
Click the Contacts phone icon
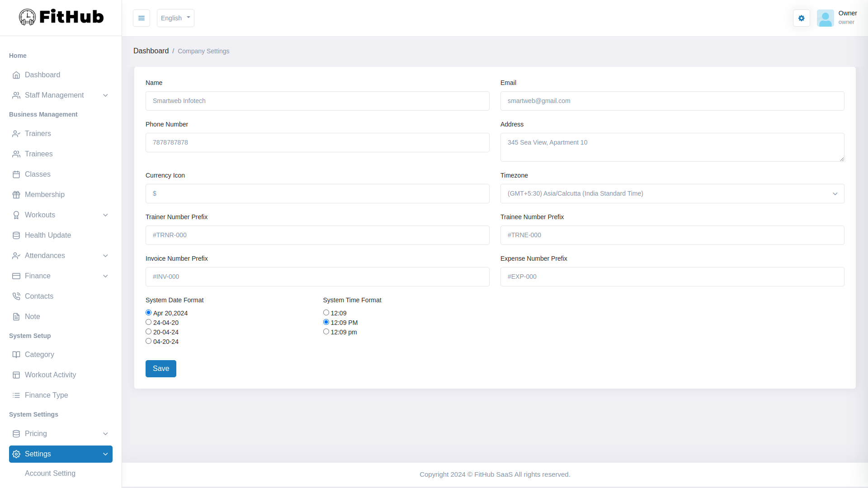pyautogui.click(x=16, y=296)
